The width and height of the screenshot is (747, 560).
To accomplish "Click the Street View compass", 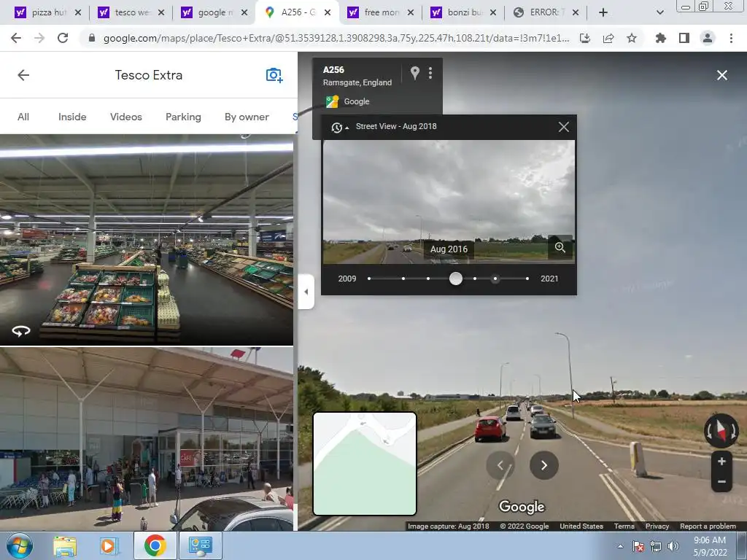I will pyautogui.click(x=721, y=430).
